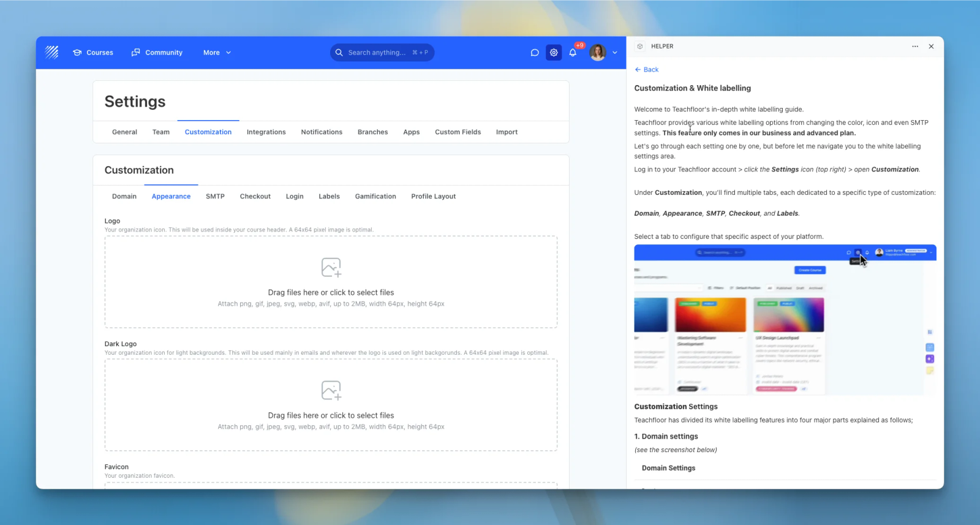Screen dimensions: 980x525
Task: Click the Customization & White labelling heading
Action: pos(693,88)
